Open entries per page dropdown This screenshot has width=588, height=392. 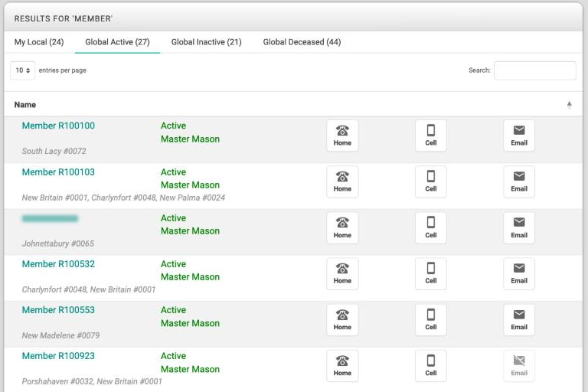(23, 70)
